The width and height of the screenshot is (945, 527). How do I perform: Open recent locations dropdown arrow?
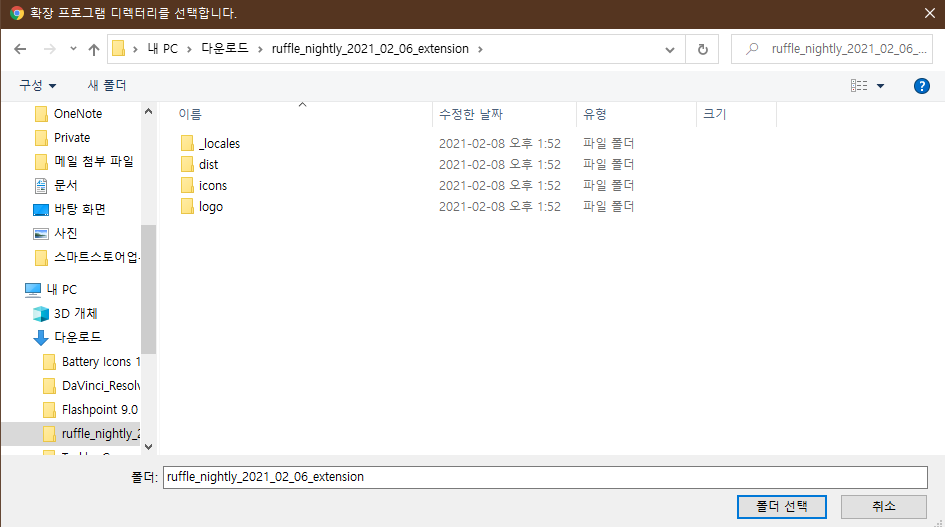73,49
